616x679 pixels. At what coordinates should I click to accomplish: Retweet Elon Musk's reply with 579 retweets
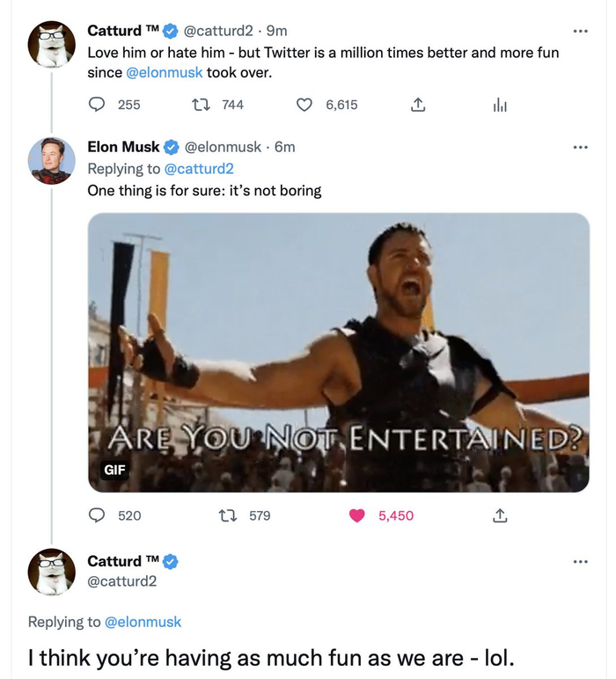226,515
